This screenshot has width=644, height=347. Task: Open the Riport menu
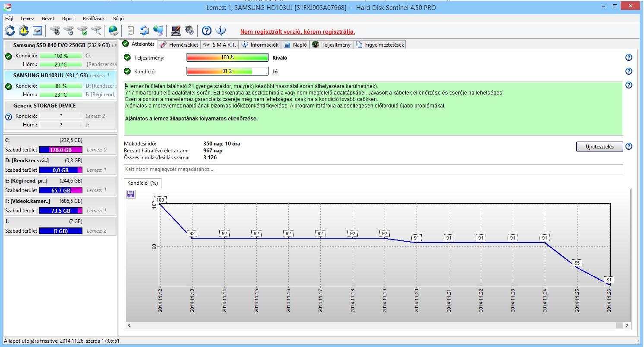pos(69,19)
